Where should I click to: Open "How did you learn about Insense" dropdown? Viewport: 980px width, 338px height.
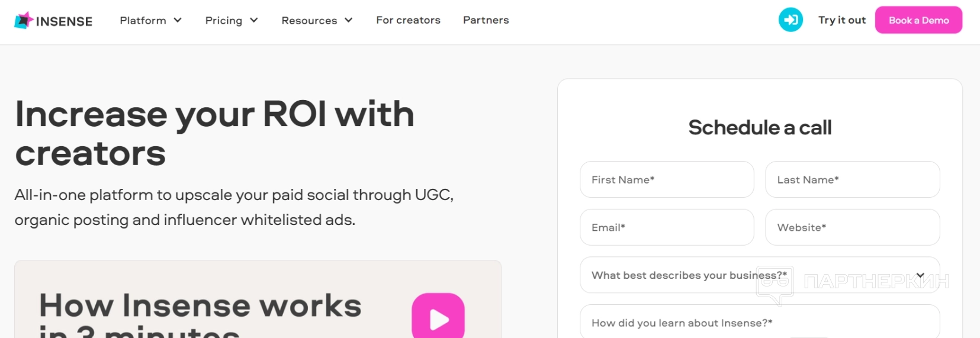pyautogui.click(x=760, y=323)
